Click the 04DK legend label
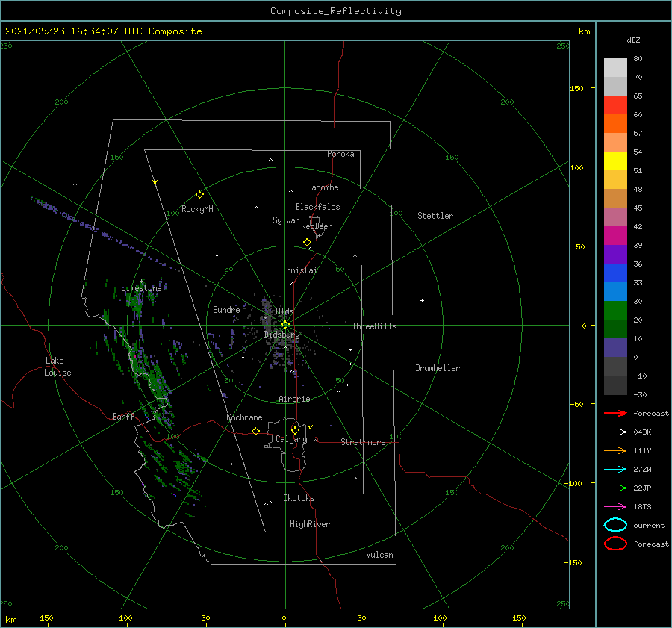Viewport: 672px width, 628px height. [x=642, y=432]
